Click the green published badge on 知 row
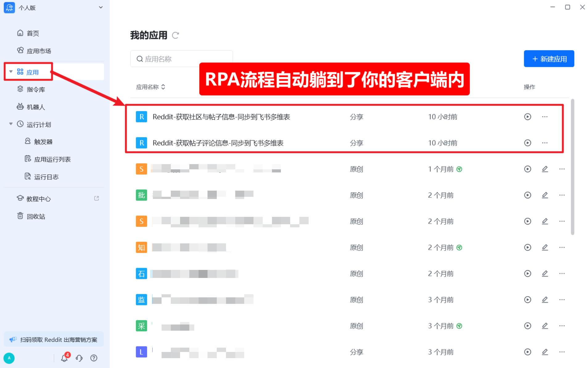 click(x=459, y=247)
